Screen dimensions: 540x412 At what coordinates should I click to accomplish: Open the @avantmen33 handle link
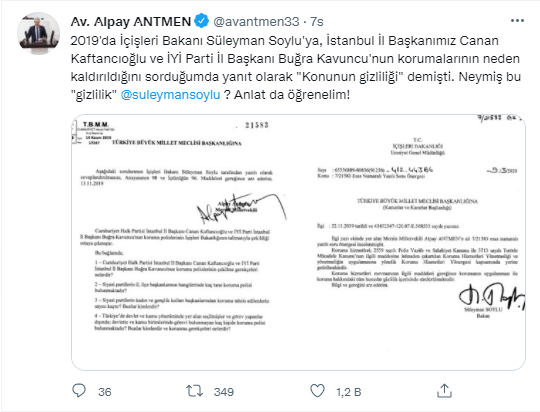click(256, 21)
